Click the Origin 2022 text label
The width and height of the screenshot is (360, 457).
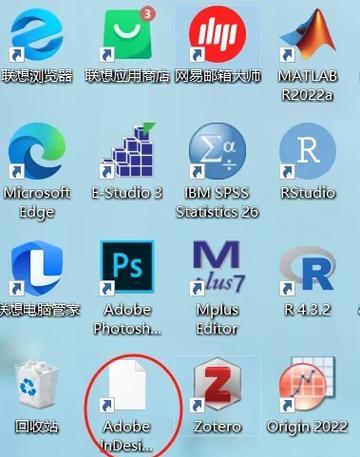point(307,426)
